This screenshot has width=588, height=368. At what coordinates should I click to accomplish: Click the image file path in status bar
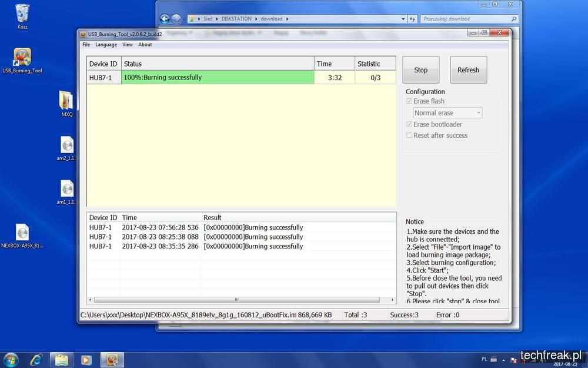[188, 314]
